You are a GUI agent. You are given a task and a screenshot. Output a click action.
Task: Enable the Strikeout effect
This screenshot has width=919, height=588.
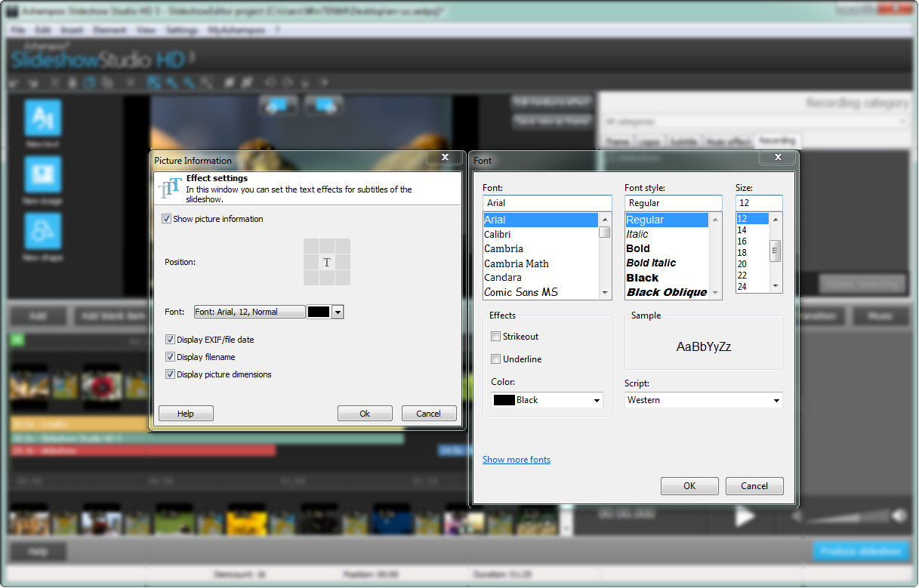pos(496,337)
